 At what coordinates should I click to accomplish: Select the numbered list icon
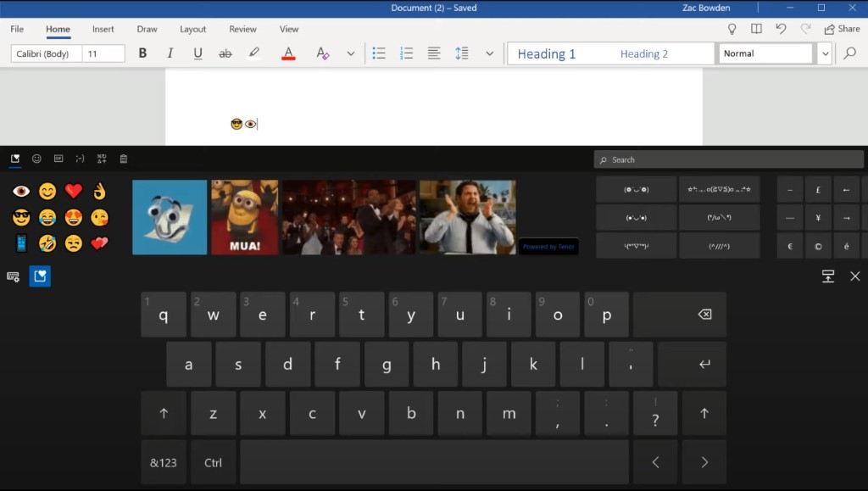point(407,53)
